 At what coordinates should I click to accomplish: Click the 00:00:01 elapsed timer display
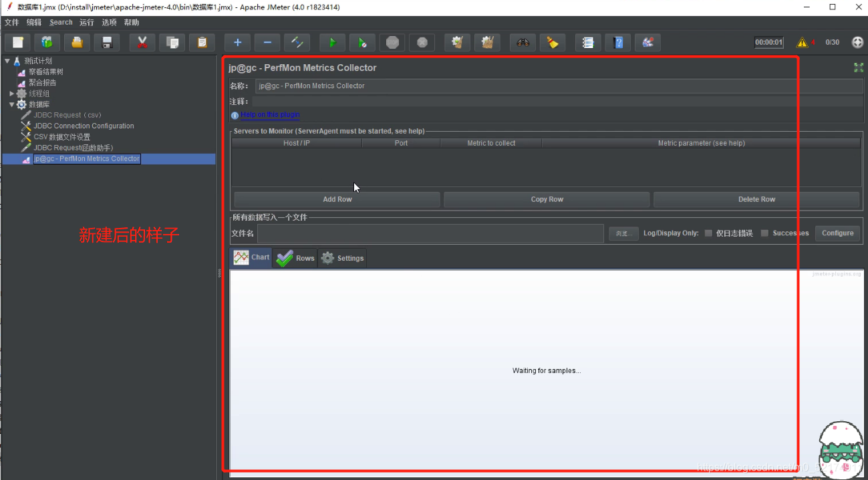tap(768, 42)
